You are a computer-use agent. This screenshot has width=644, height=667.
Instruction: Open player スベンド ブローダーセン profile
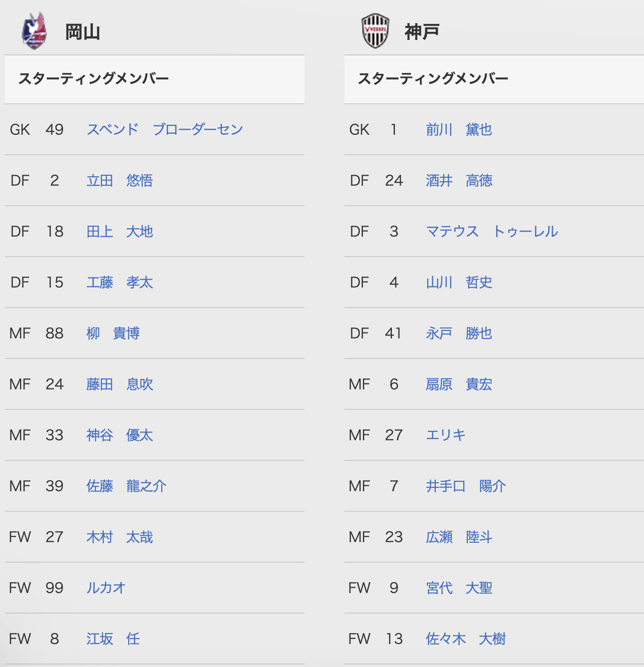(x=165, y=129)
